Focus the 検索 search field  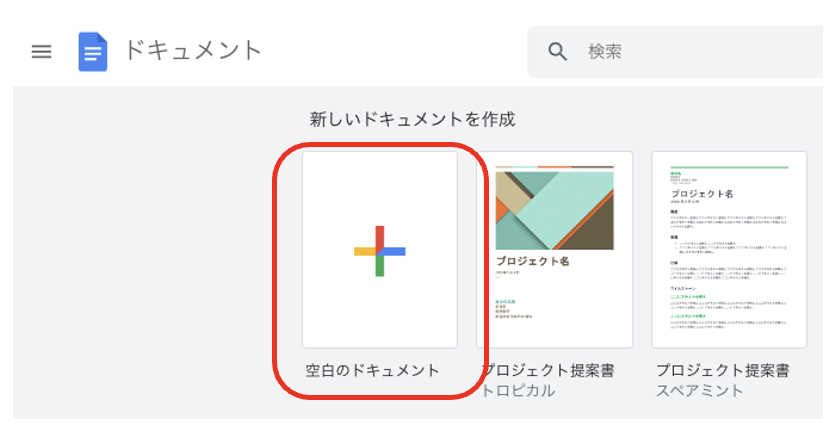675,52
